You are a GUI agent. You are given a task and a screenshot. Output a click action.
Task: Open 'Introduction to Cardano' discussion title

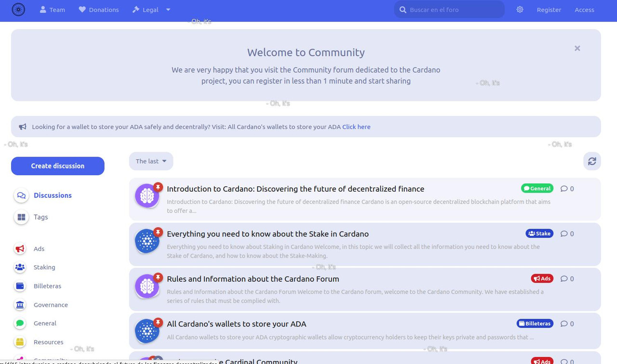[x=295, y=189]
